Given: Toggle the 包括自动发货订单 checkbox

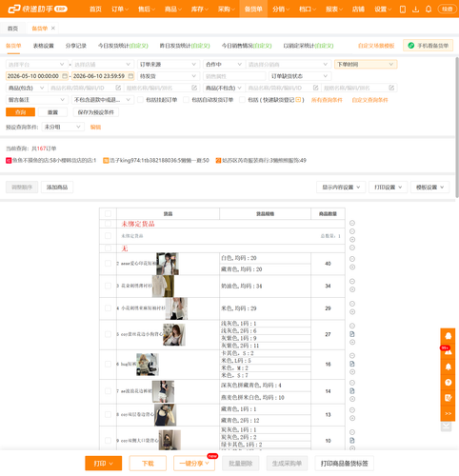Looking at the screenshot, I should point(187,100).
